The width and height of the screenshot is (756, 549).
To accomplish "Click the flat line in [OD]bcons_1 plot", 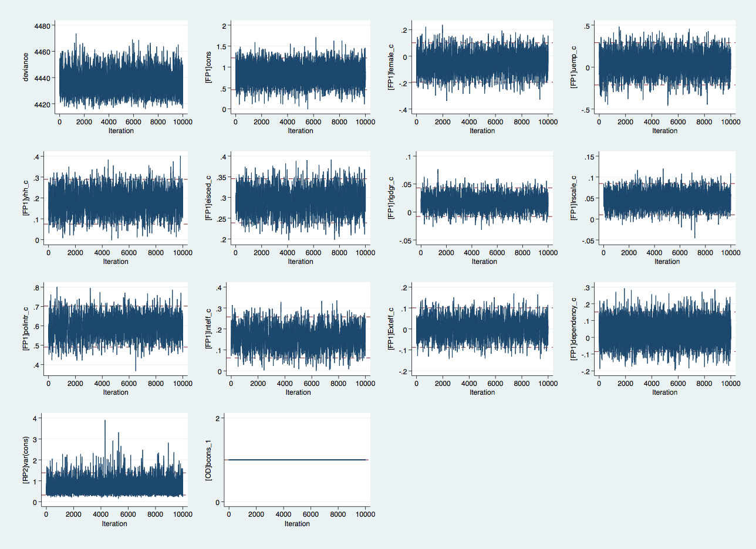I will (297, 460).
